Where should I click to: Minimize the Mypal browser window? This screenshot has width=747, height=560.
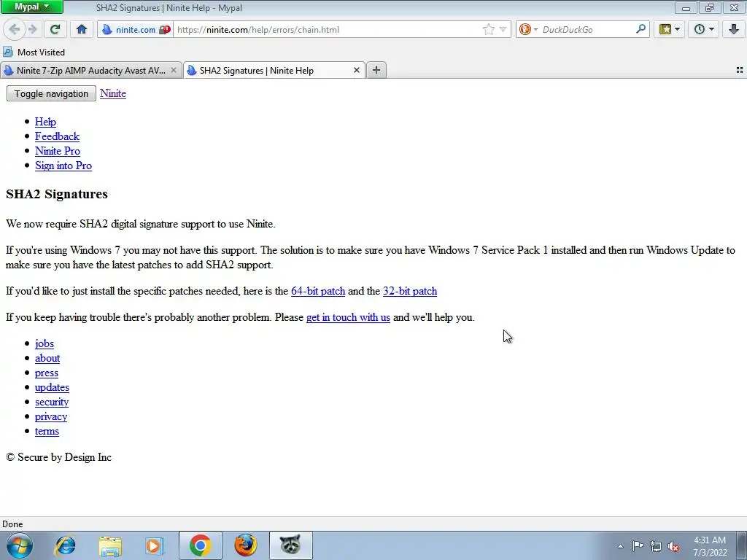(686, 7)
